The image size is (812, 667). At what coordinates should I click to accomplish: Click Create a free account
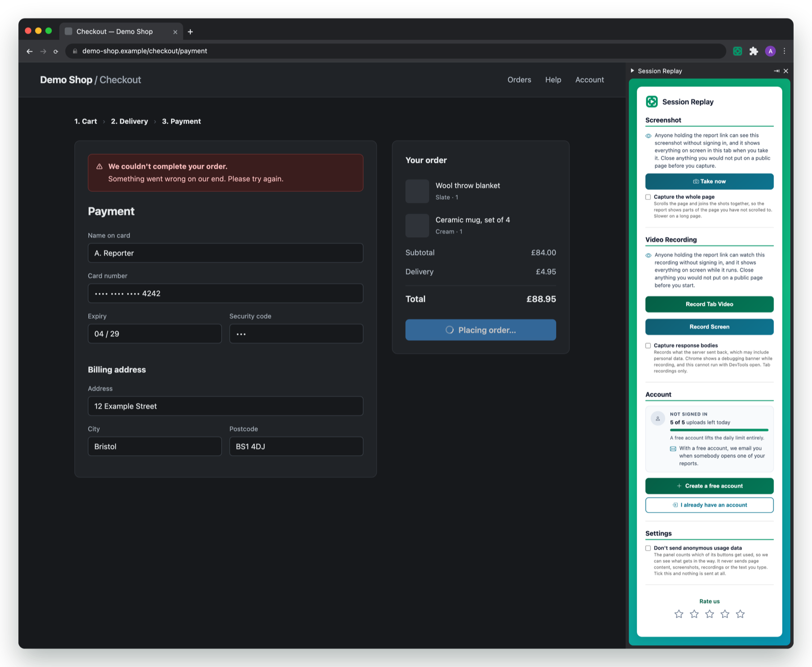pyautogui.click(x=709, y=486)
